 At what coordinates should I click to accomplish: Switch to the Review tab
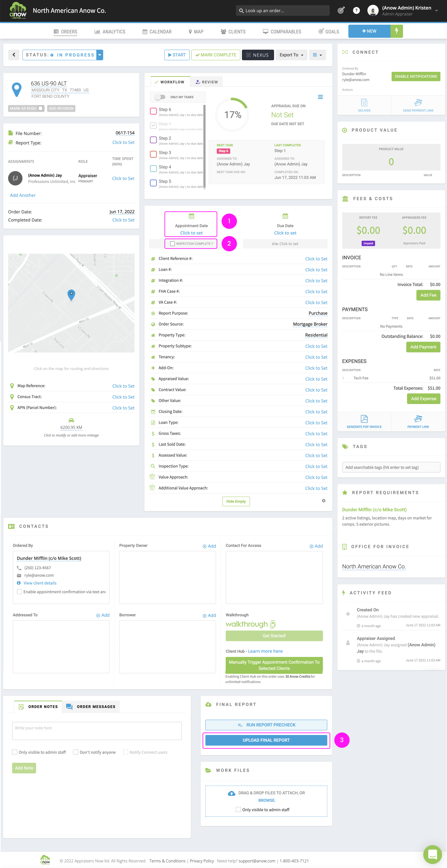207,82
